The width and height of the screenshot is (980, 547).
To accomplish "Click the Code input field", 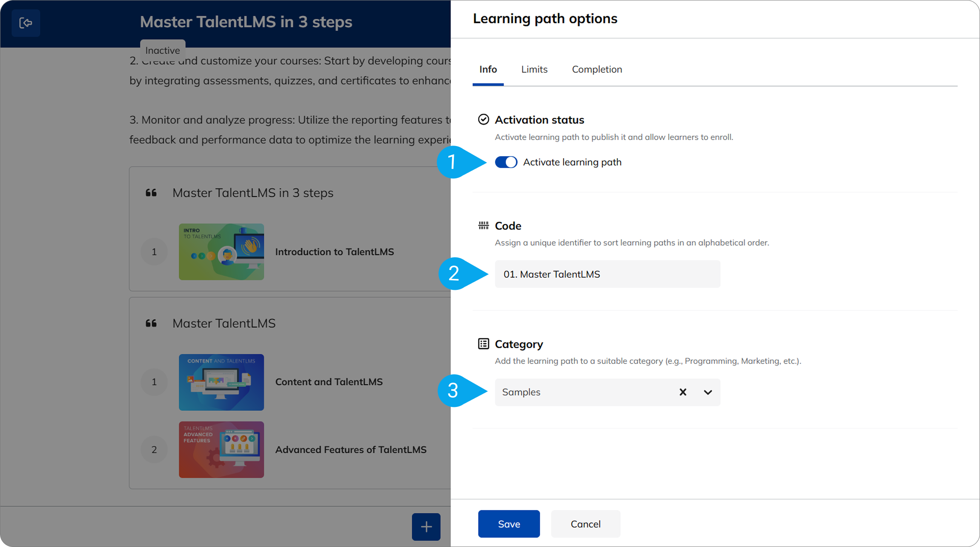I will 607,274.
